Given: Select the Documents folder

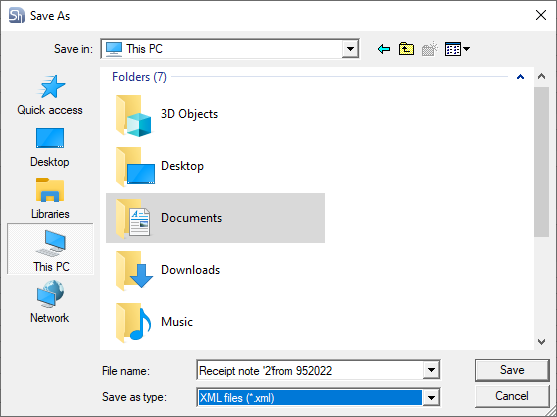Looking at the screenshot, I should point(215,218).
